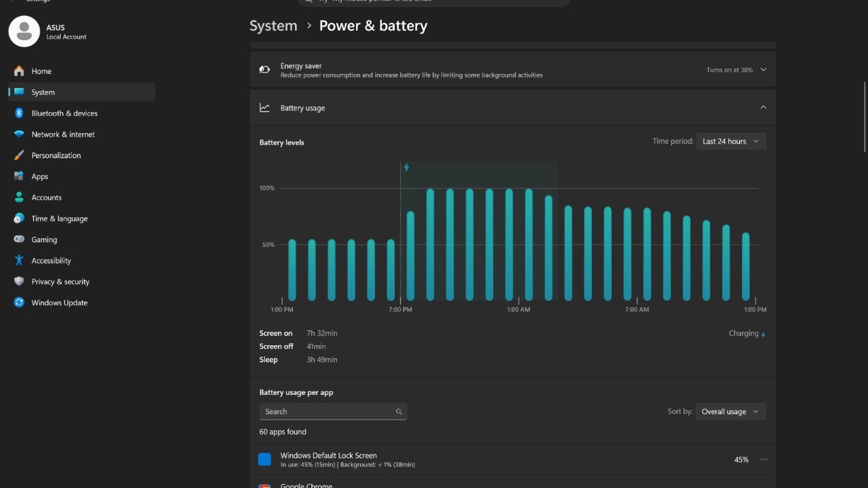The image size is (868, 488).
Task: Click the Bluetooth icon in sidebar
Action: 19,113
